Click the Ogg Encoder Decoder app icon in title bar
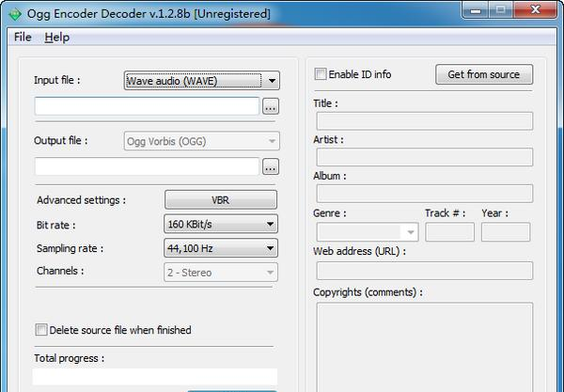 pyautogui.click(x=15, y=14)
